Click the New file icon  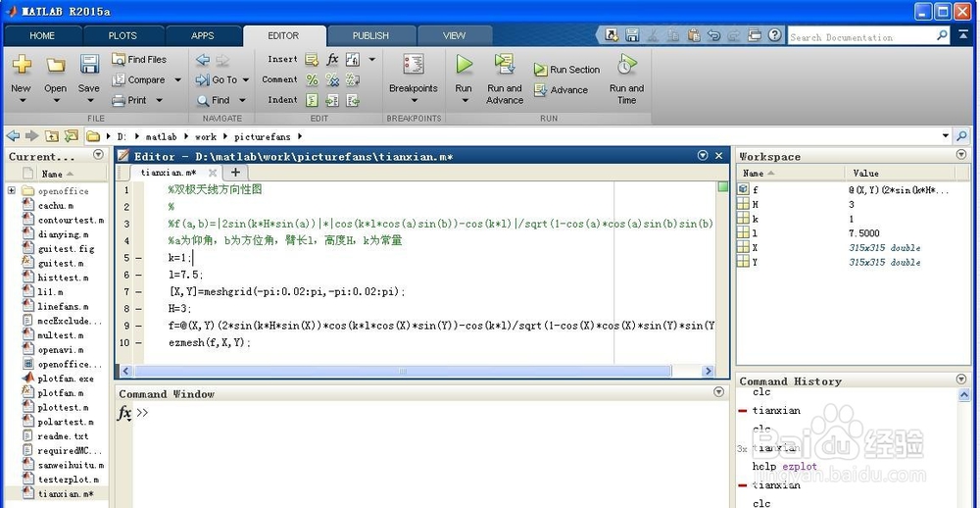pos(22,65)
